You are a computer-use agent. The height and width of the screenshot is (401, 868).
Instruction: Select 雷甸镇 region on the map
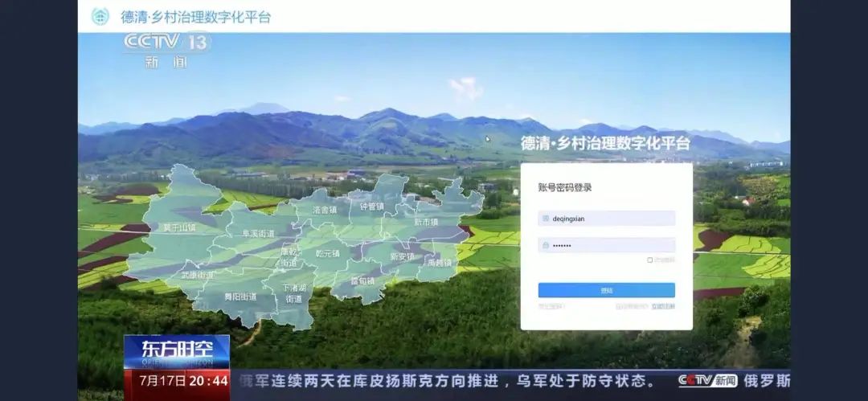pyautogui.click(x=362, y=280)
